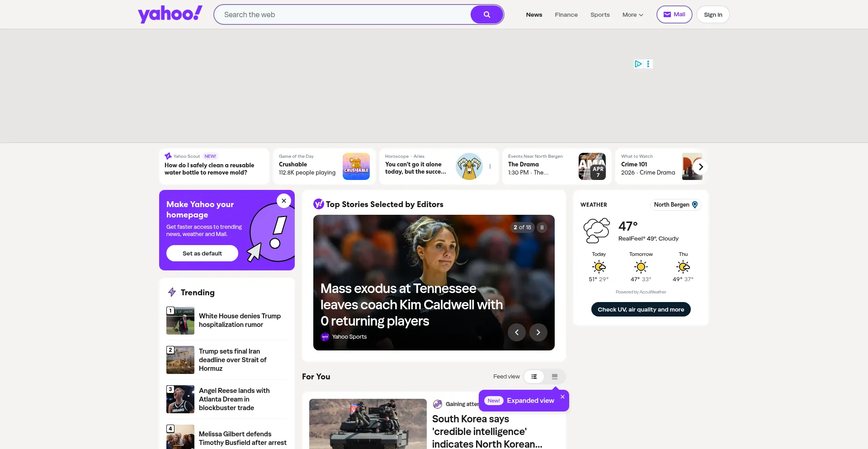Open White House denies Trump hospitalization rumor
Screen dimensions: 868x449
tap(240, 320)
